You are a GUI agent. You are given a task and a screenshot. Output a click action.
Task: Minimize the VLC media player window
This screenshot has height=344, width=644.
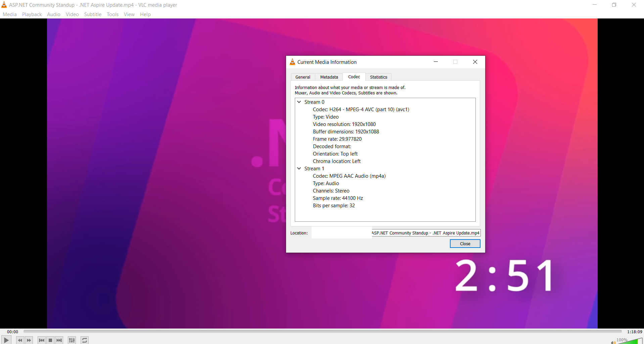[595, 5]
